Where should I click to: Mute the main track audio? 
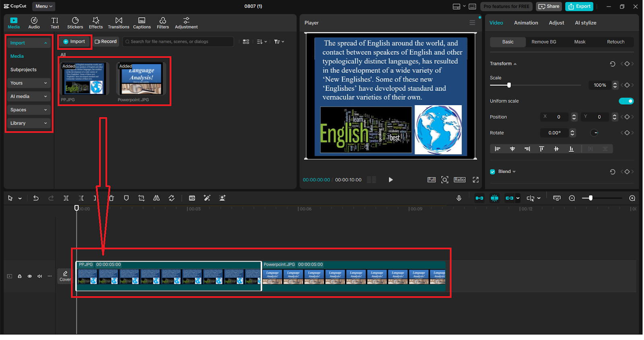(39, 276)
